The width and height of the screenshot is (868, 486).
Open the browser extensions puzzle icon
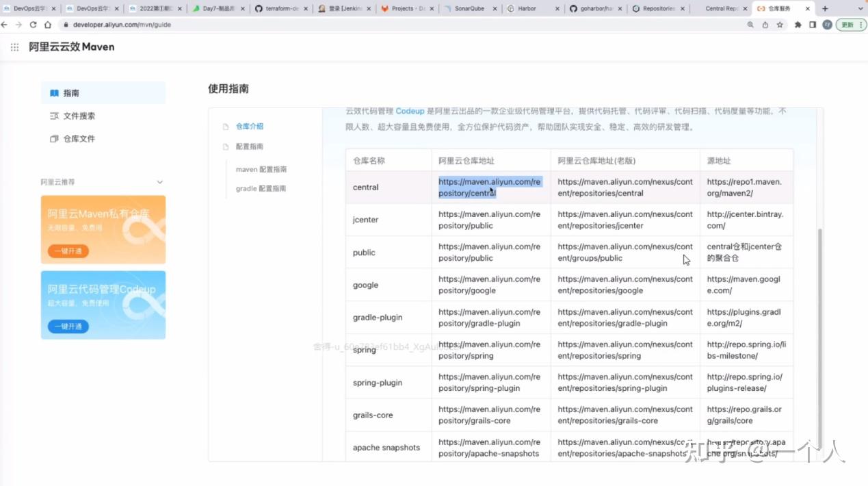[x=798, y=25]
